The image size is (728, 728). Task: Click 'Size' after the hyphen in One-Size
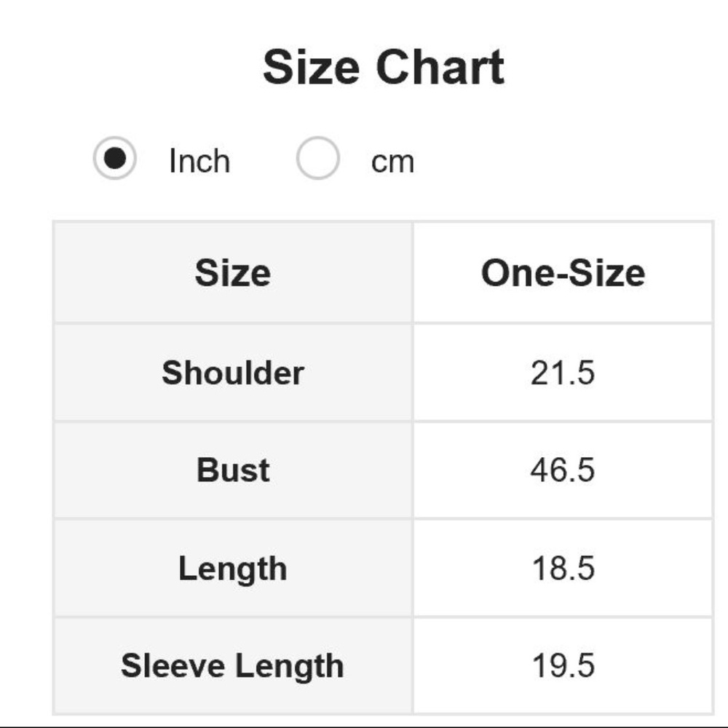pos(605,273)
